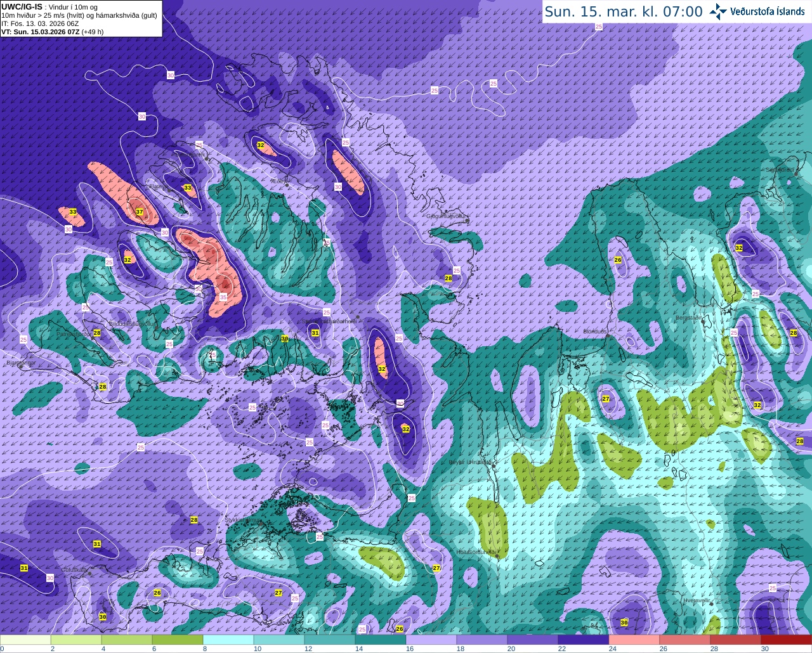Click the legend tick label 24
This screenshot has height=653, width=812.
tap(612, 649)
